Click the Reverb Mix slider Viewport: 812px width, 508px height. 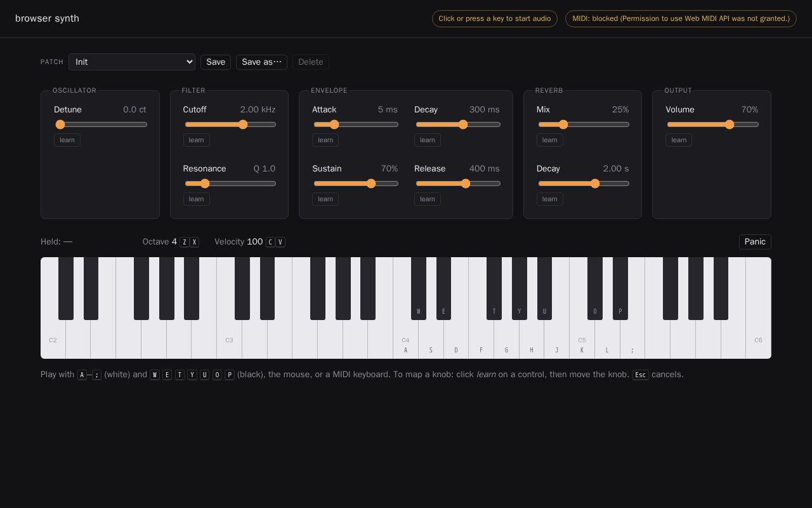[584, 124]
